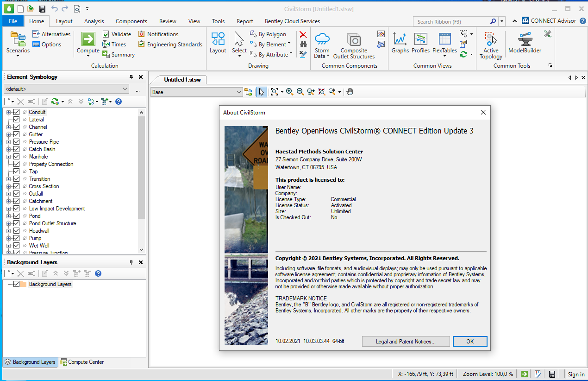Image resolution: width=588 pixels, height=381 pixels.
Task: Click Sign in on status bar
Action: click(576, 374)
